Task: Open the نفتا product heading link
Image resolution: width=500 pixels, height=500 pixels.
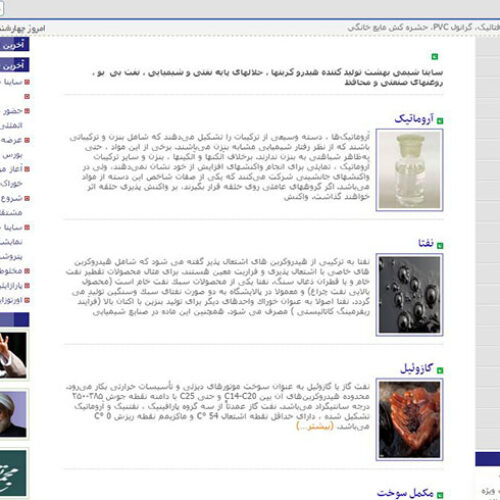Action: pos(426,244)
